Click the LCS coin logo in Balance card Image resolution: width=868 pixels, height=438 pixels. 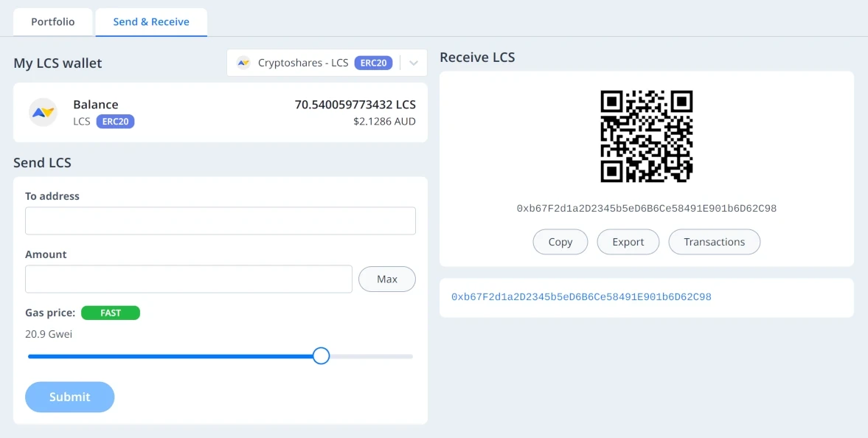pos(44,112)
